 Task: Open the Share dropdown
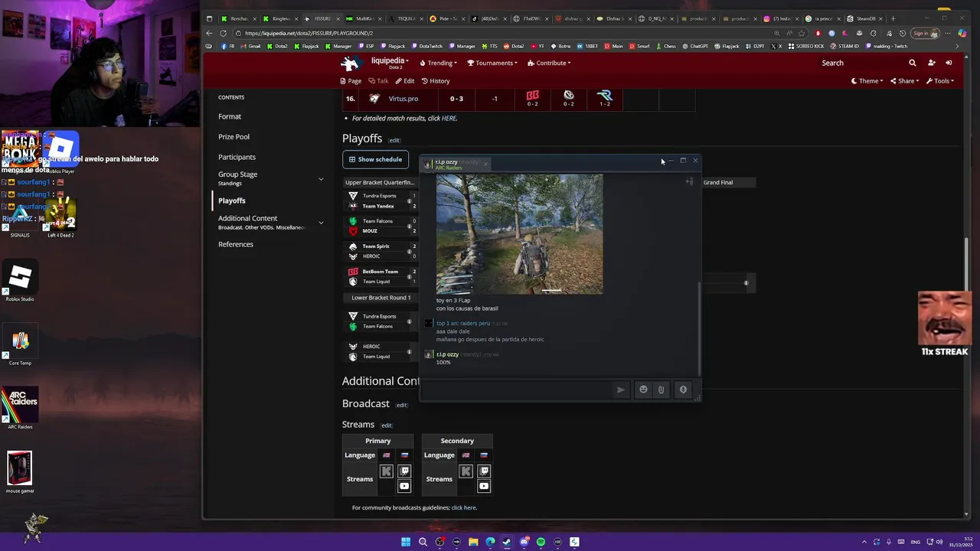(904, 81)
